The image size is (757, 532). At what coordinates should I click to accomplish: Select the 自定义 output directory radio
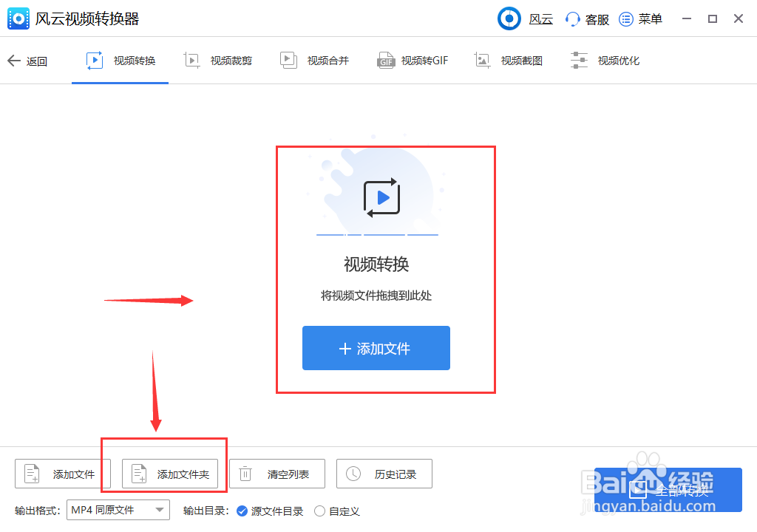click(x=337, y=511)
